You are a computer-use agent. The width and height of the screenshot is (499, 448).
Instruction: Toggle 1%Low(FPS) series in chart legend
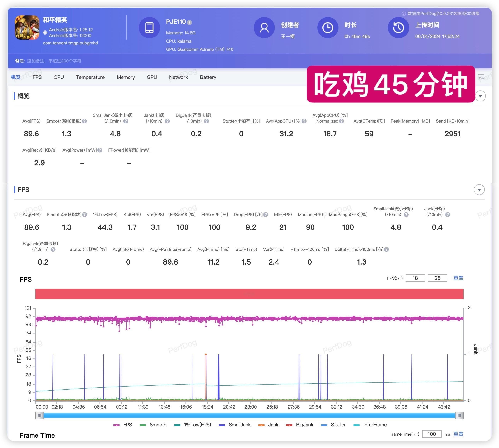(192, 425)
